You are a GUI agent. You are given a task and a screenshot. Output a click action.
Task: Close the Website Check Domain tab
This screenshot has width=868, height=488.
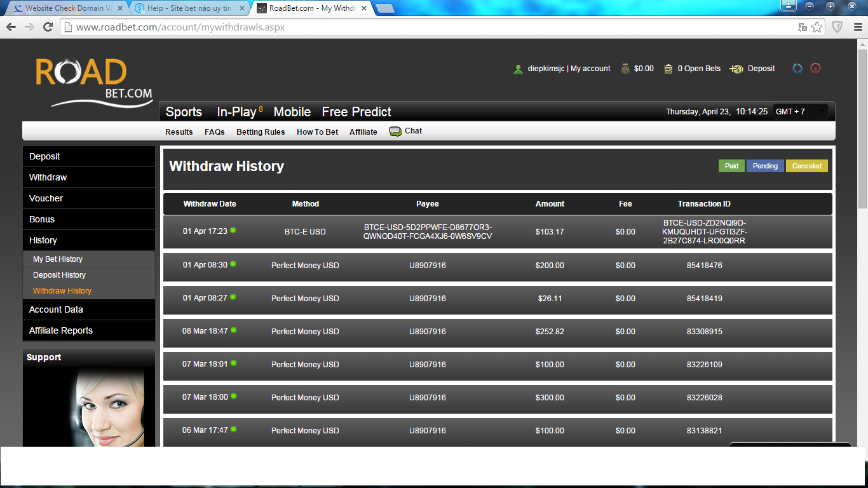pos(119,8)
